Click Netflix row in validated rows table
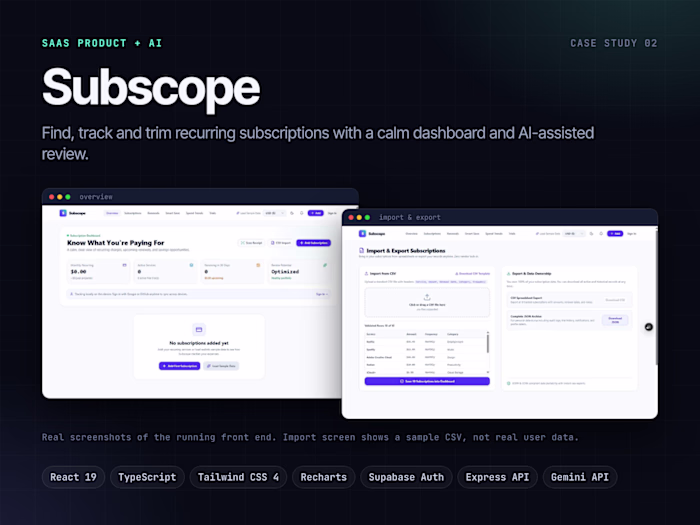This screenshot has width=700, height=525. (425, 342)
